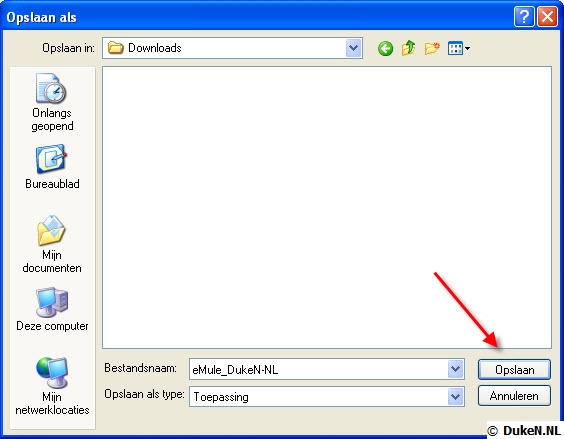
Task: Click the Downloads folder icon in combo
Action: coord(115,48)
